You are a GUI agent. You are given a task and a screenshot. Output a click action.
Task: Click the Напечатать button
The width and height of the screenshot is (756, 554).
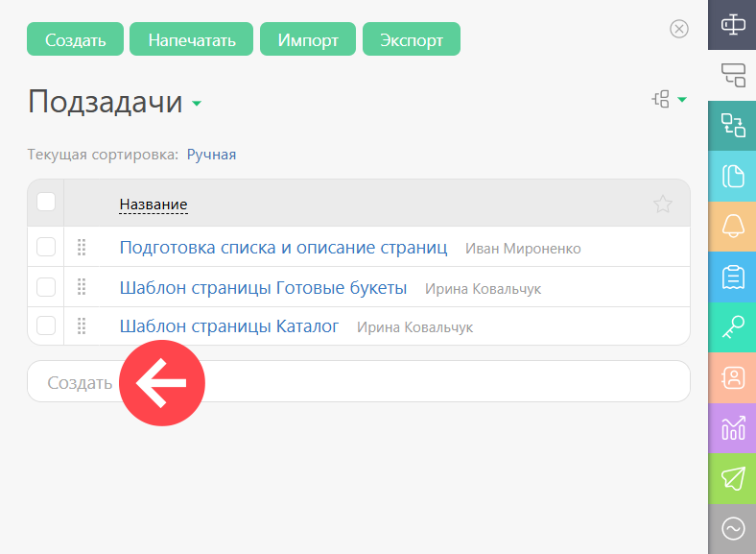click(x=192, y=39)
